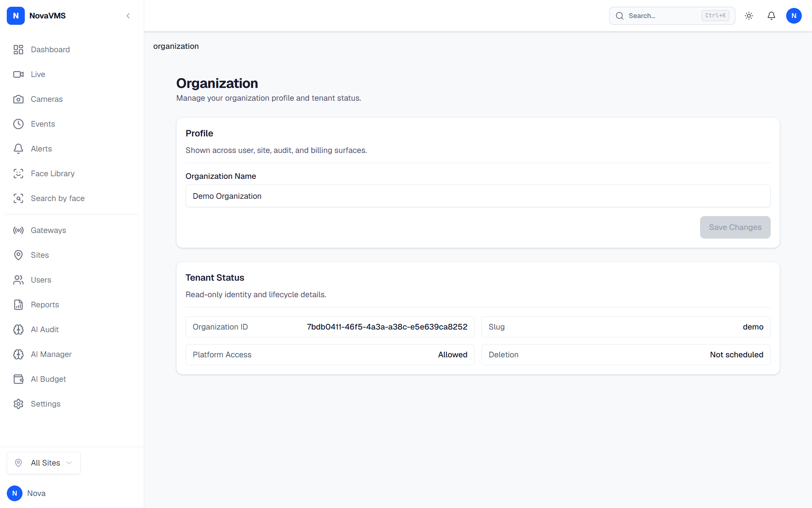812x508 pixels.
Task: Click the Users people icon
Action: click(x=18, y=280)
